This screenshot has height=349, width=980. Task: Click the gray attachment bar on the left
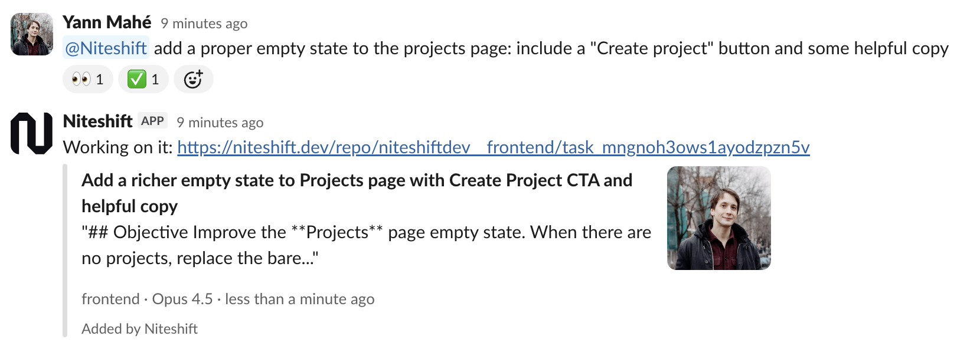click(x=65, y=251)
